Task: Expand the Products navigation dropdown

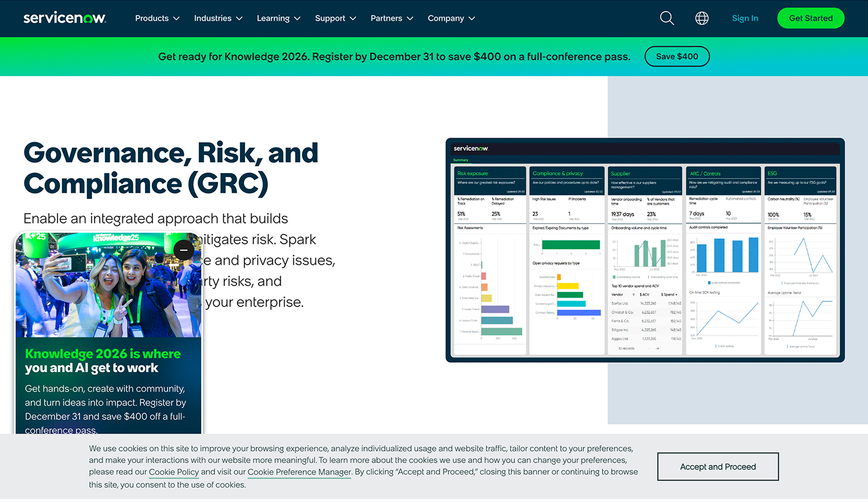Action: coord(157,18)
